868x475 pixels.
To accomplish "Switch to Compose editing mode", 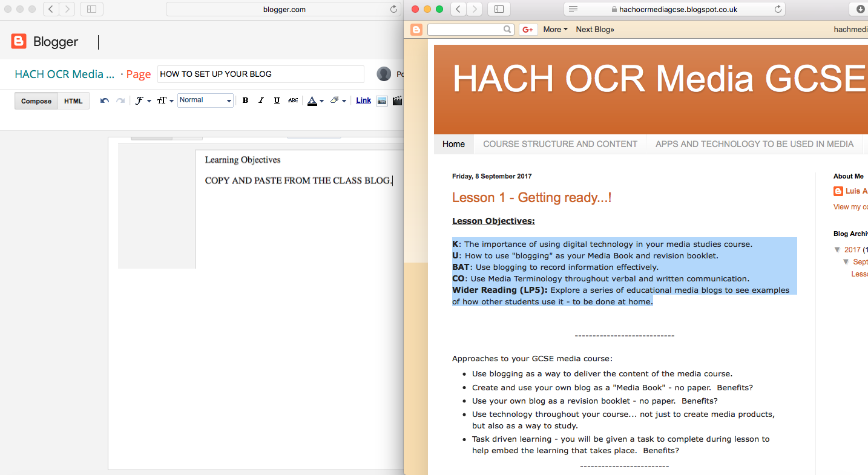I will tap(36, 101).
